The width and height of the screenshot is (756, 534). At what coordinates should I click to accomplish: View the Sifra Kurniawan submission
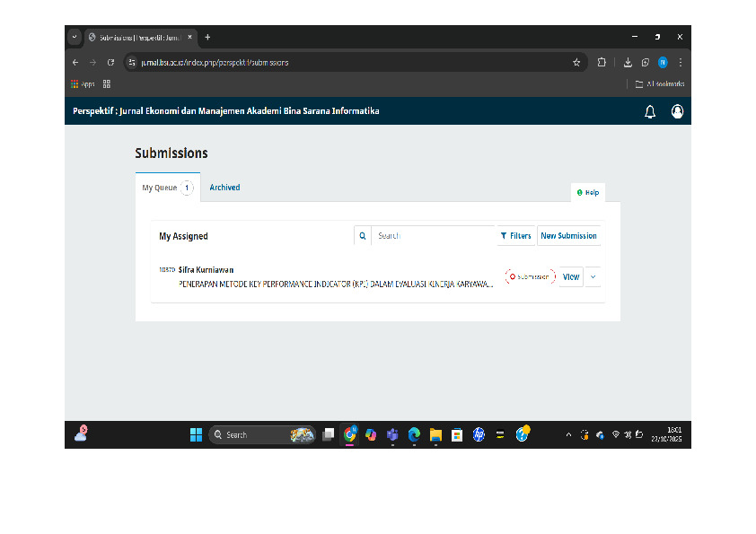click(x=571, y=277)
